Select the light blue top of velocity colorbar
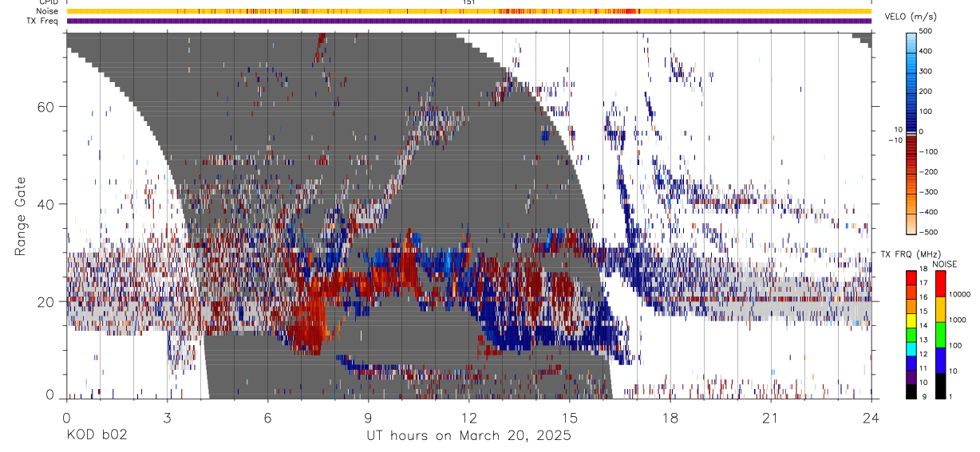Screen dimensions: 980x452 (x=911, y=41)
